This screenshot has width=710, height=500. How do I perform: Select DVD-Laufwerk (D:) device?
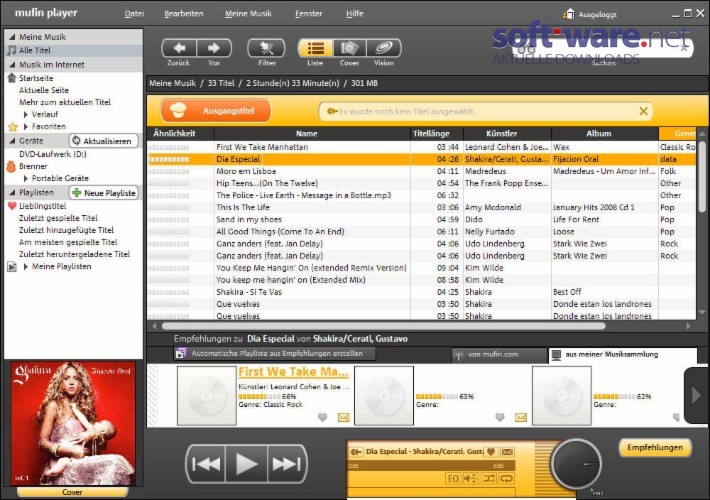53,154
